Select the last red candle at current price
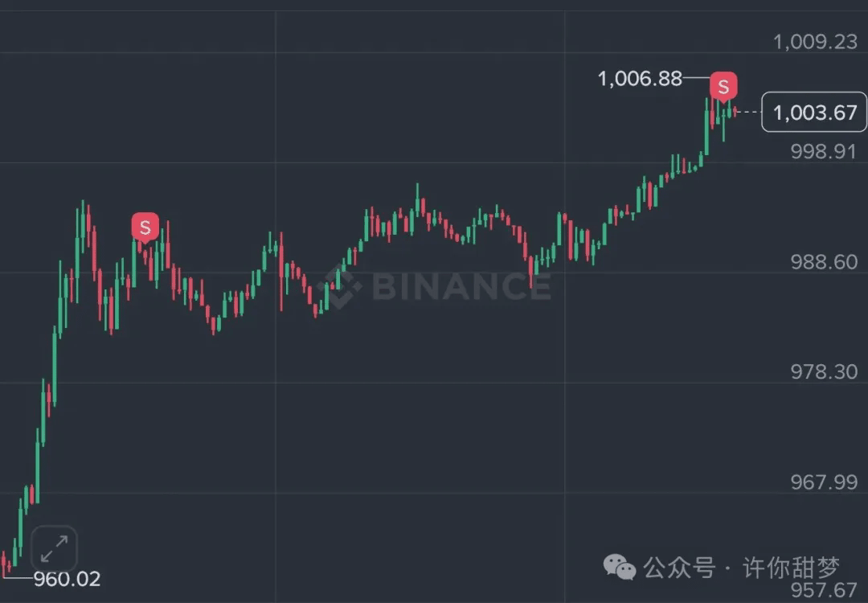The height and width of the screenshot is (603, 868). point(735,112)
